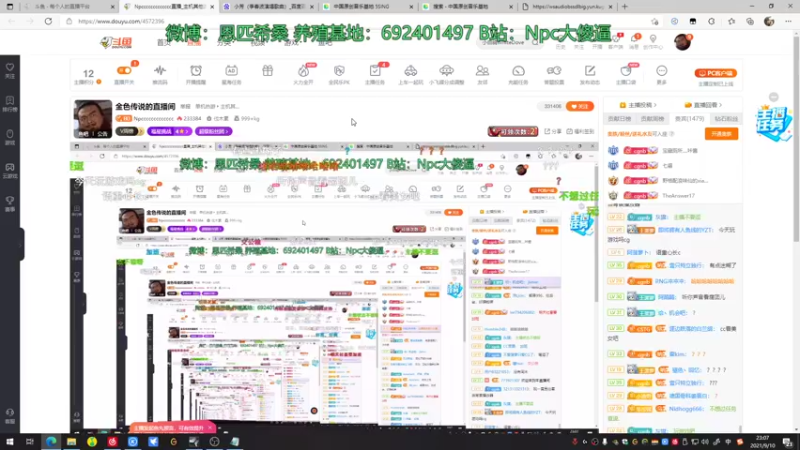Image resolution: width=800 pixels, height=450 pixels.
Task: Open the 消息 messages bell icon
Action: pos(634,41)
